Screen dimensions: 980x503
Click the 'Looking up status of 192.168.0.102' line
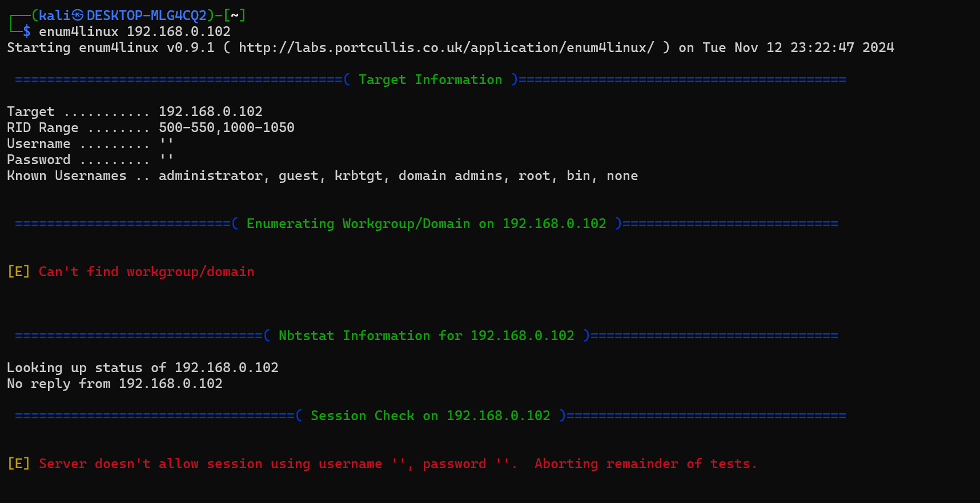[143, 368]
